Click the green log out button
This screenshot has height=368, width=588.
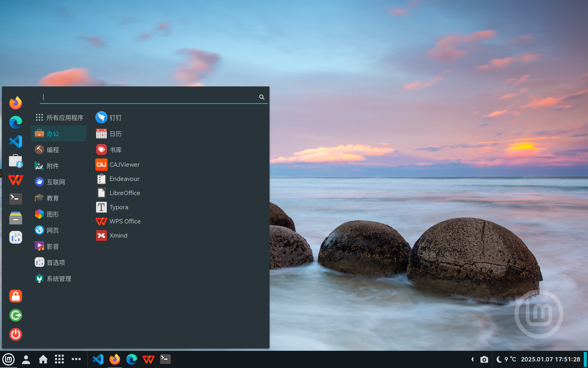pyautogui.click(x=16, y=315)
